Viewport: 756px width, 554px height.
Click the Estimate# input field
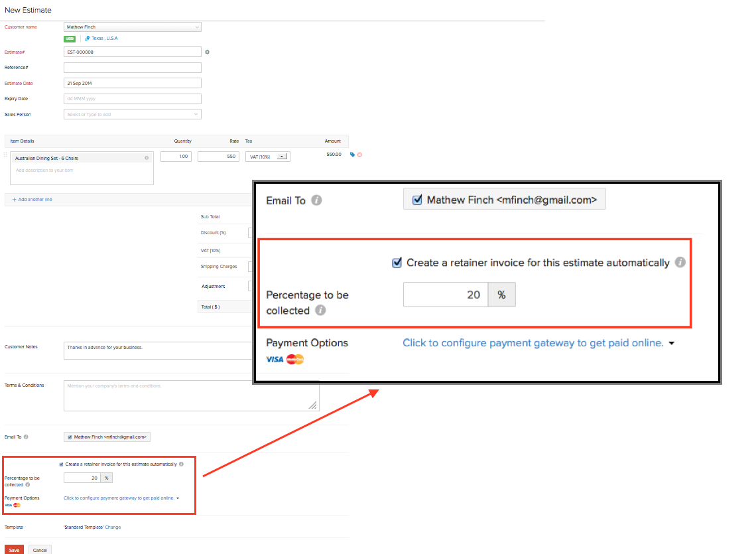pyautogui.click(x=133, y=52)
